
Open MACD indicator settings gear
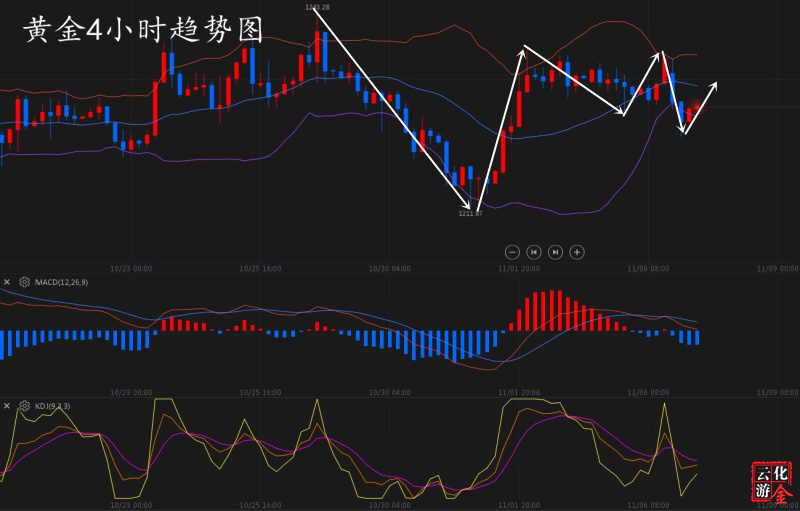(x=24, y=282)
